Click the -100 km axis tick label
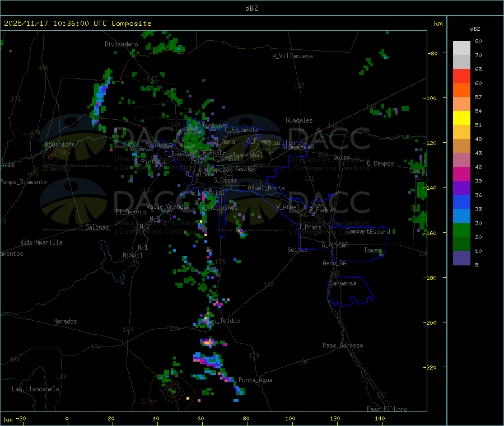 click(430, 98)
